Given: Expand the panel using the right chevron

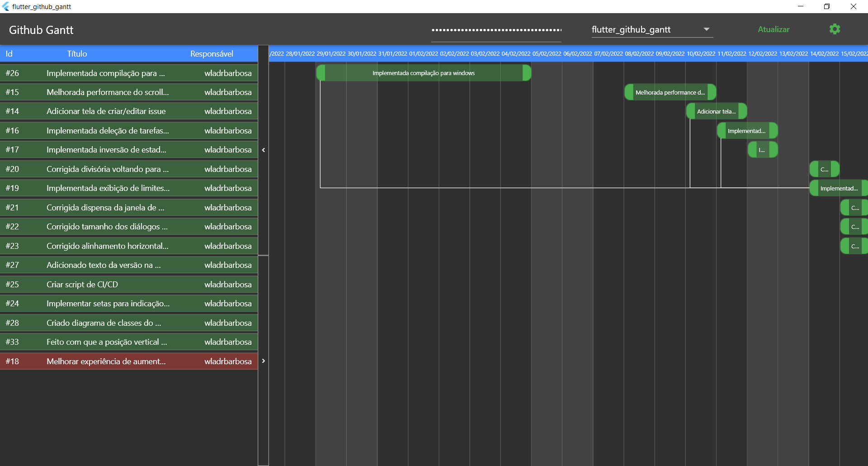Looking at the screenshot, I should point(264,361).
